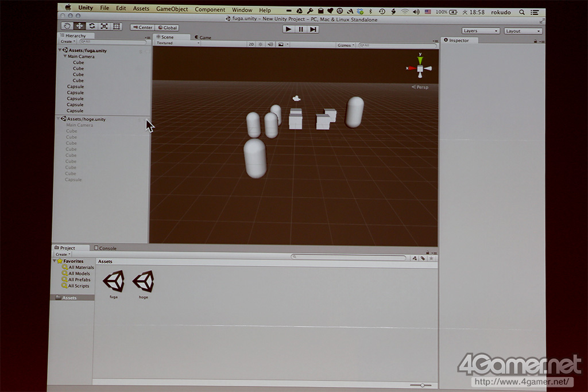The height and width of the screenshot is (392, 588).
Task: Open the volume control icon
Action: pyautogui.click(x=416, y=11)
